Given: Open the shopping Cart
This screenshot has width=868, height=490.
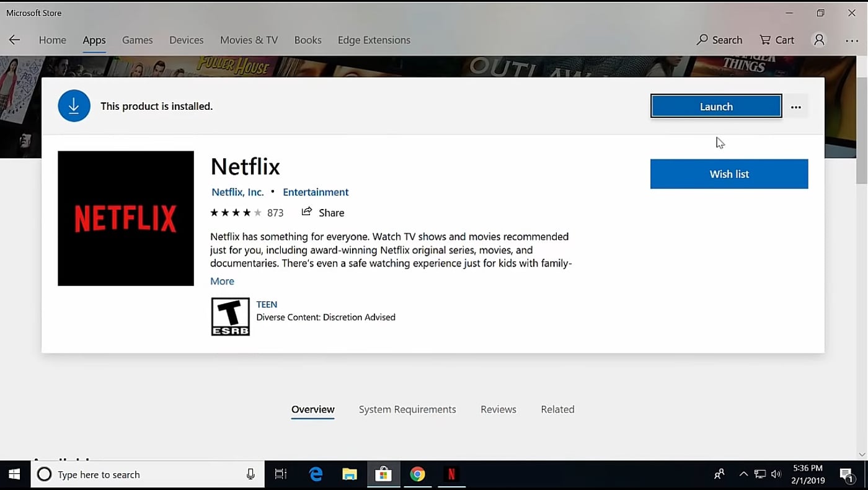Looking at the screenshot, I should click(x=777, y=40).
